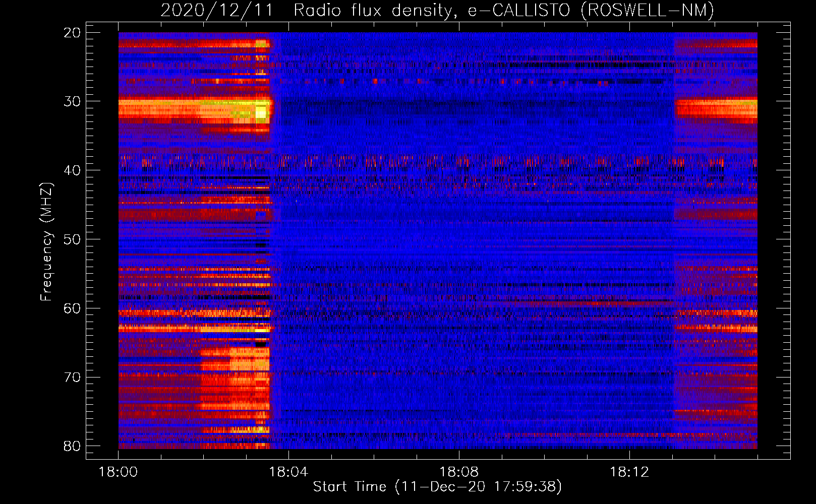Viewport: 816px width, 504px height.
Task: Select the 30 frequency tick label
Action: [x=72, y=101]
